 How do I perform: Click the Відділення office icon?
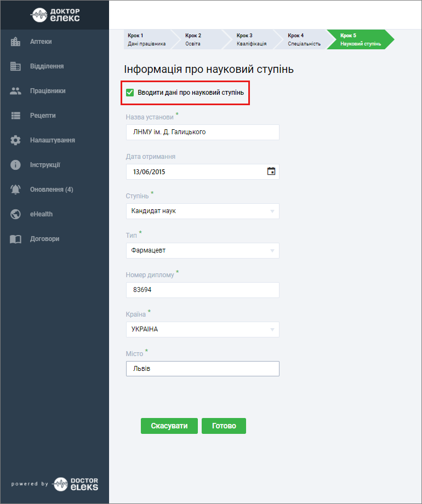[x=15, y=66]
